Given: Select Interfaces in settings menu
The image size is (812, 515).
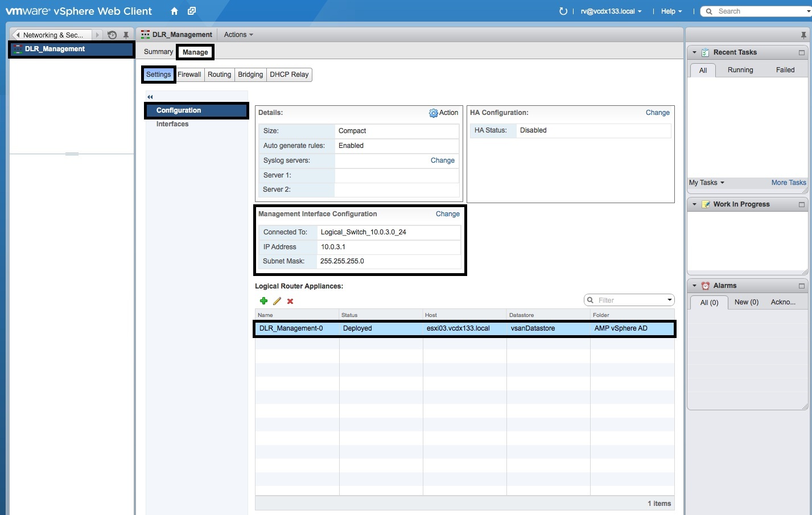Looking at the screenshot, I should pos(172,124).
